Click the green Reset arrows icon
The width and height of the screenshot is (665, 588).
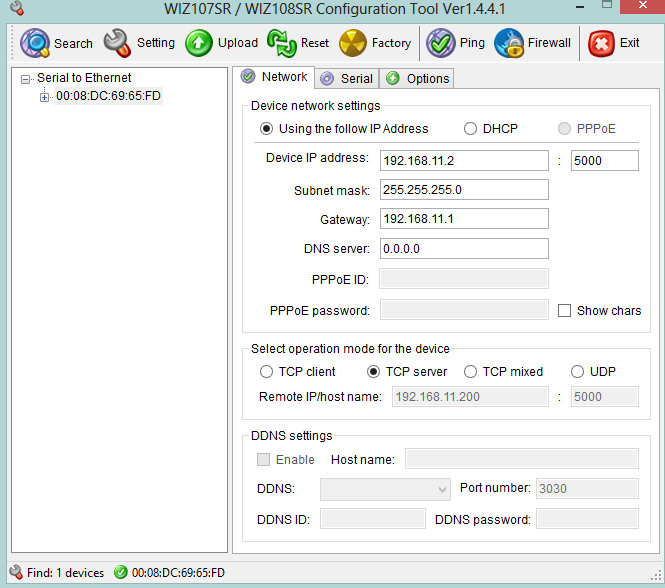tap(282, 43)
